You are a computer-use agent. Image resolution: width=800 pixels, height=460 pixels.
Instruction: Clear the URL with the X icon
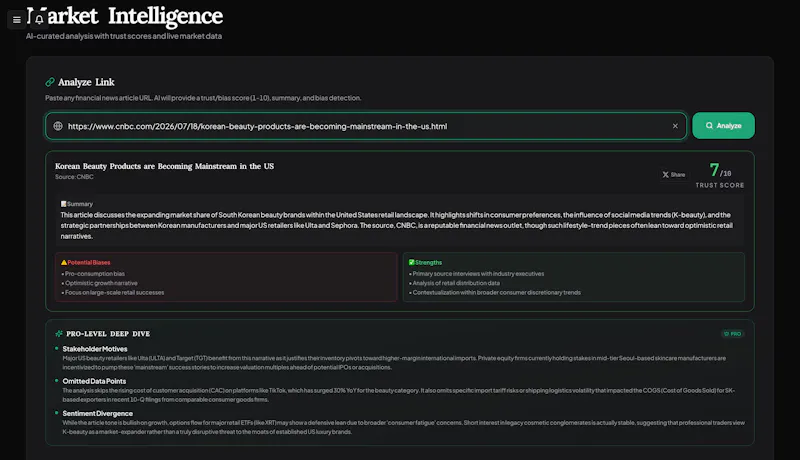pyautogui.click(x=675, y=126)
